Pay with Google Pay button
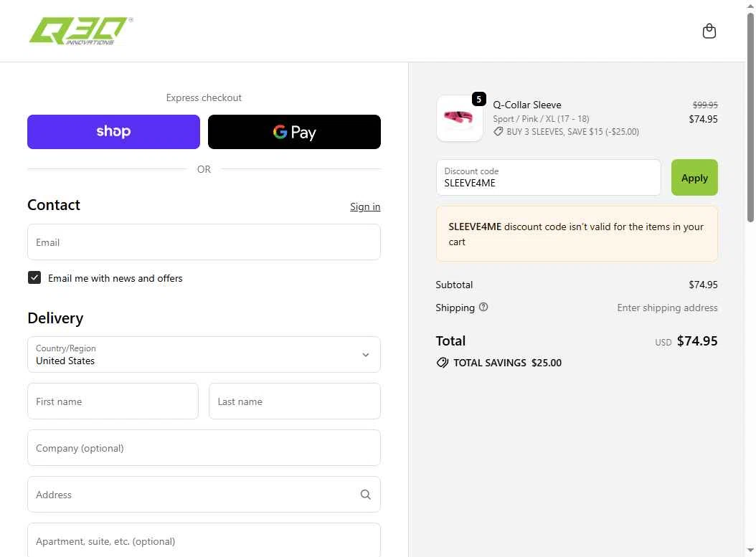Screen dimensions: 756x557 pyautogui.click(x=294, y=131)
